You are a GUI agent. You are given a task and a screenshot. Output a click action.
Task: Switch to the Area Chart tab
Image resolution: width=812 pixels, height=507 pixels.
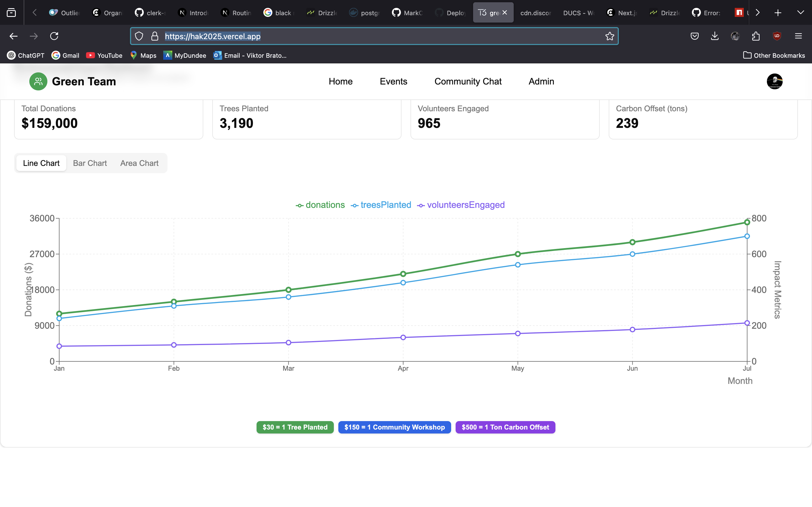point(139,163)
